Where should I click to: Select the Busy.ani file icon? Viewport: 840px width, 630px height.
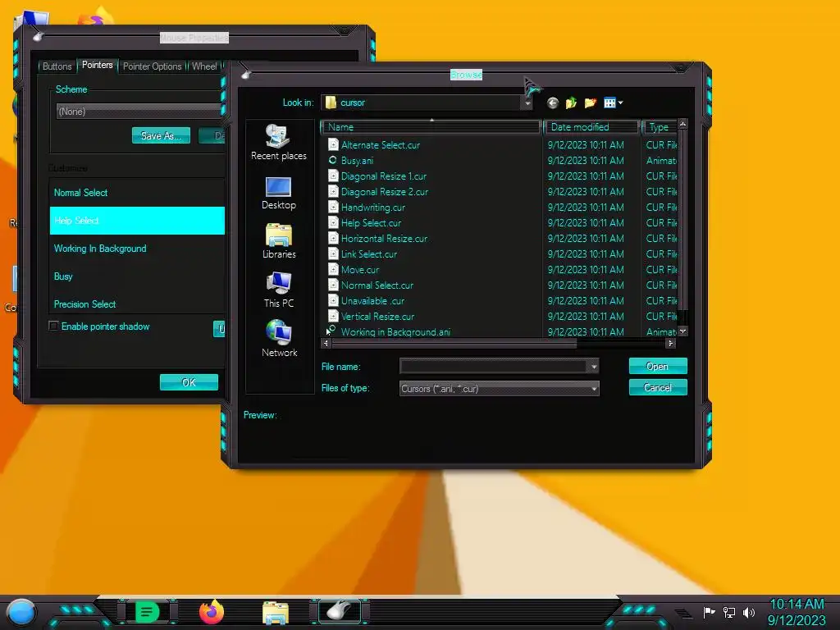(x=333, y=160)
